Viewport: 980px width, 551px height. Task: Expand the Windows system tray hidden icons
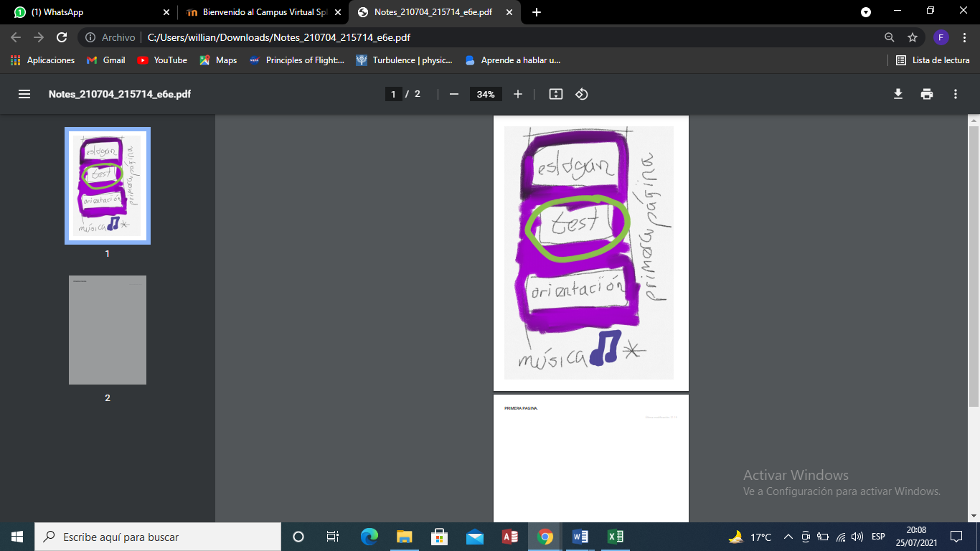point(788,537)
